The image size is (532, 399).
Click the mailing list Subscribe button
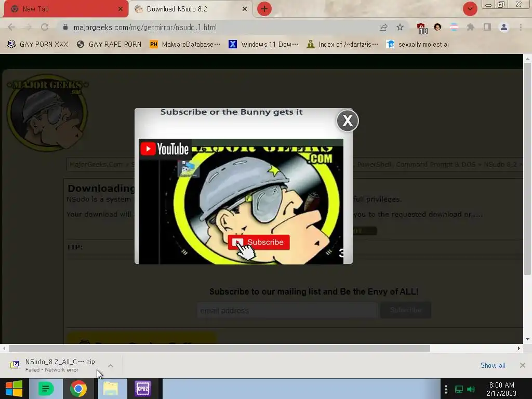tap(405, 310)
